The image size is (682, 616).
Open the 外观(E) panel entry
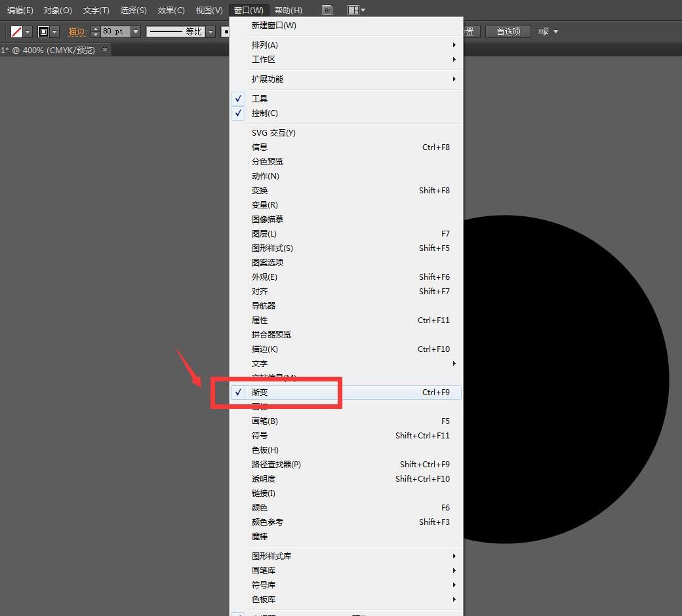tap(346, 277)
